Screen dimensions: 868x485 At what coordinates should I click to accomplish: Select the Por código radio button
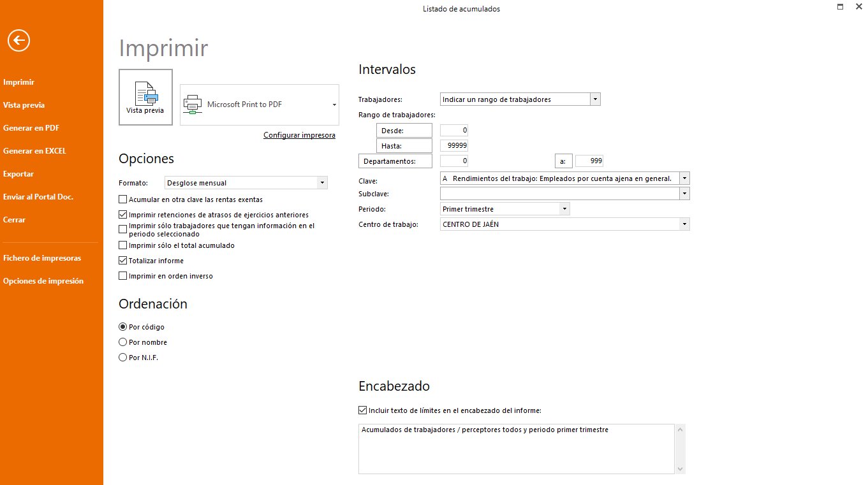click(x=123, y=327)
